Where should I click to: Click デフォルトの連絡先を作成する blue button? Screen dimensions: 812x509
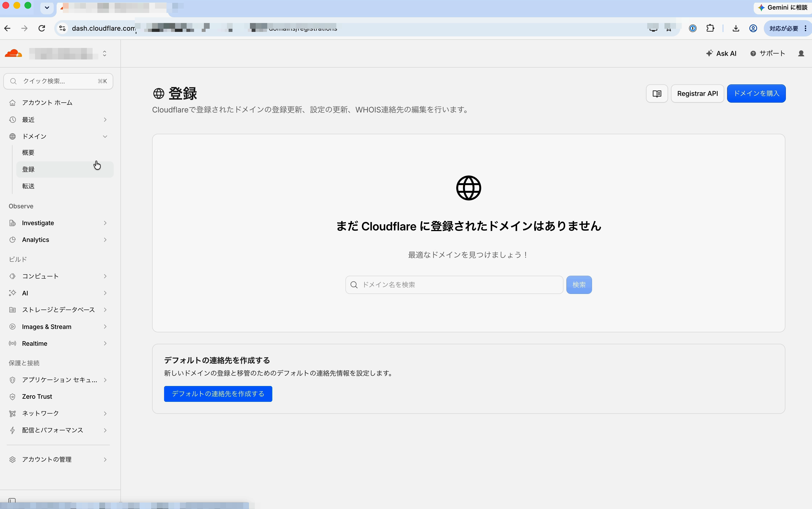pos(218,394)
